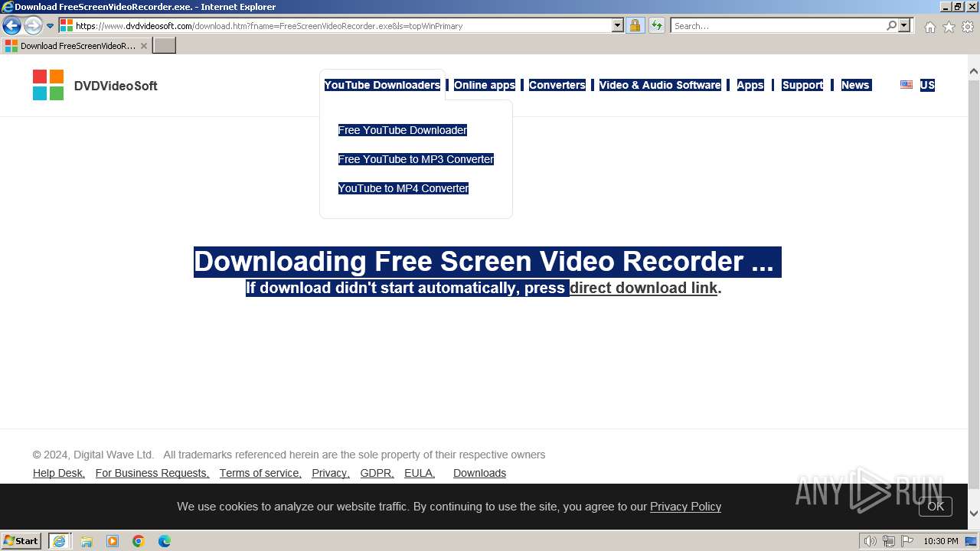The image size is (980, 551).
Task: Click the Home icon
Action: 929,27
